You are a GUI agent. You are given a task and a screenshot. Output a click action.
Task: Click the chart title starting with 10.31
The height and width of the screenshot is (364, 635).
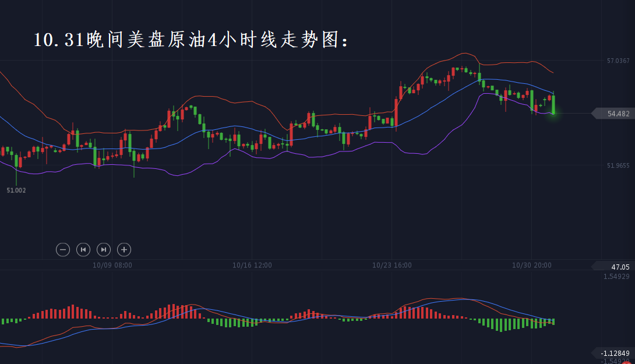192,40
